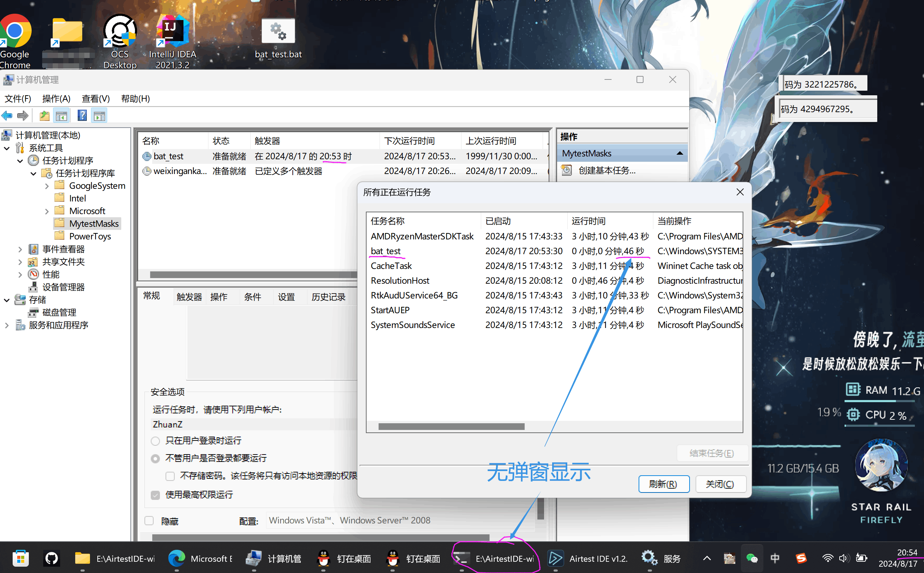This screenshot has height=573, width=924.
Task: Open the File (文件) menu
Action: [x=18, y=98]
